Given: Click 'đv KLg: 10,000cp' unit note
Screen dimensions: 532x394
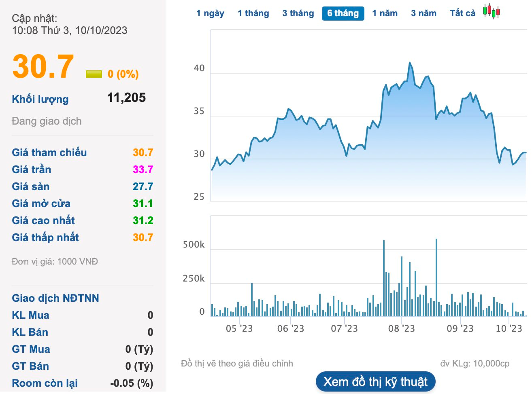Looking at the screenshot, I should (x=475, y=363).
